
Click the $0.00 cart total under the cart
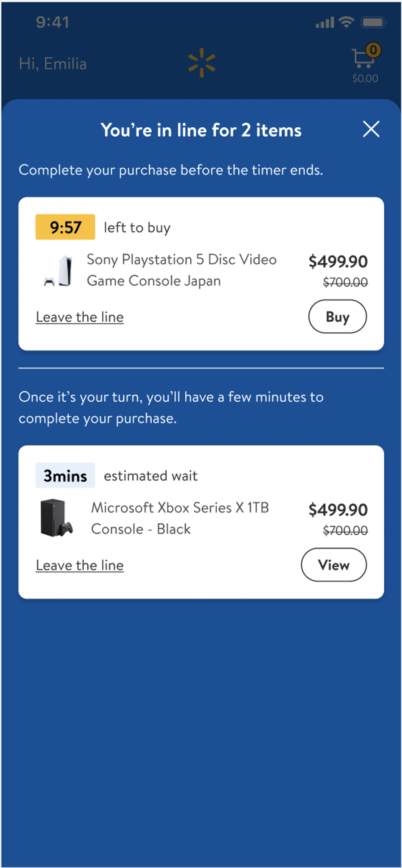[365, 78]
